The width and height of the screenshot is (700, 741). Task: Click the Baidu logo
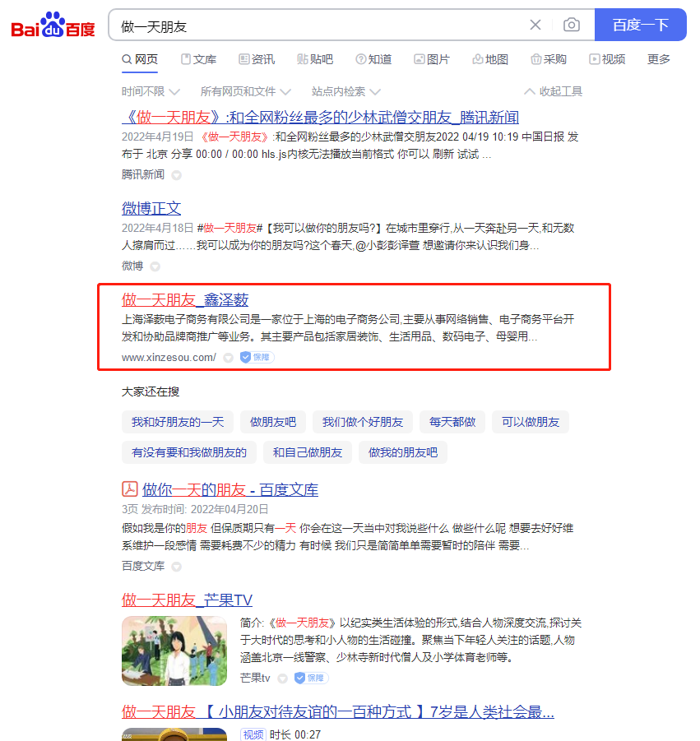pyautogui.click(x=53, y=25)
